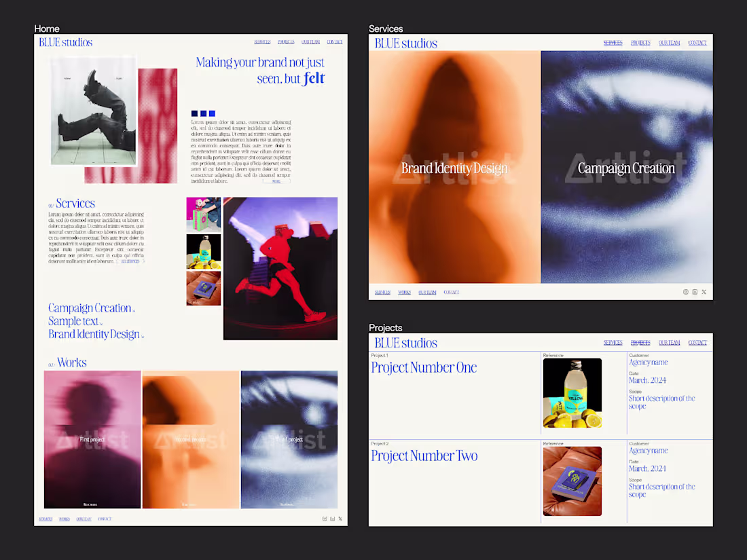Select OUR TEAM in the Projects page navigation
The width and height of the screenshot is (747, 560).
coord(669,343)
